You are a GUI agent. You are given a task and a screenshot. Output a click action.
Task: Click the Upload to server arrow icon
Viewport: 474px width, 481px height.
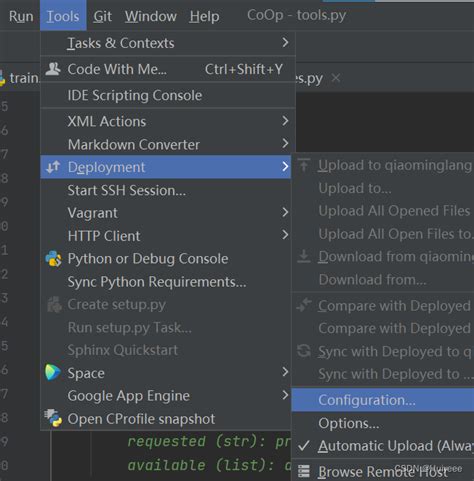coord(304,165)
